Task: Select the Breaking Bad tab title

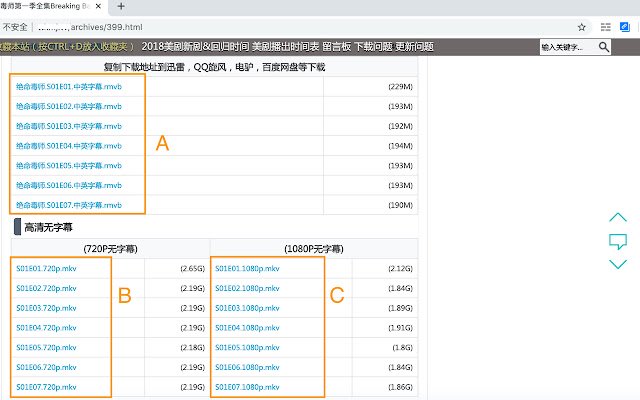Action: pyautogui.click(x=45, y=6)
